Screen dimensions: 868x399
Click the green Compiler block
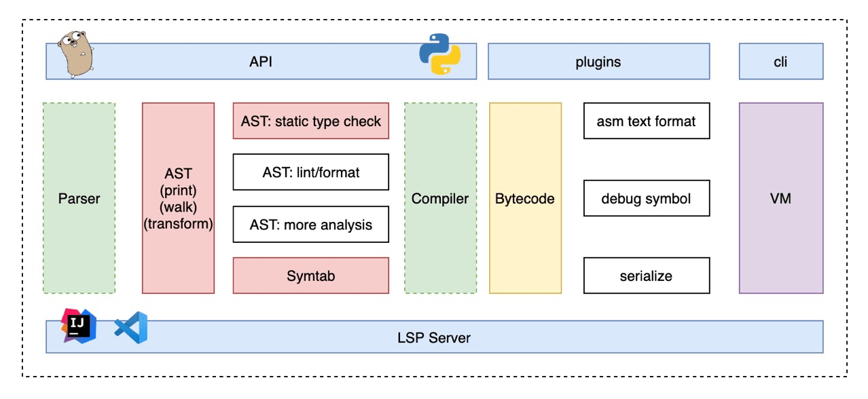(x=440, y=198)
